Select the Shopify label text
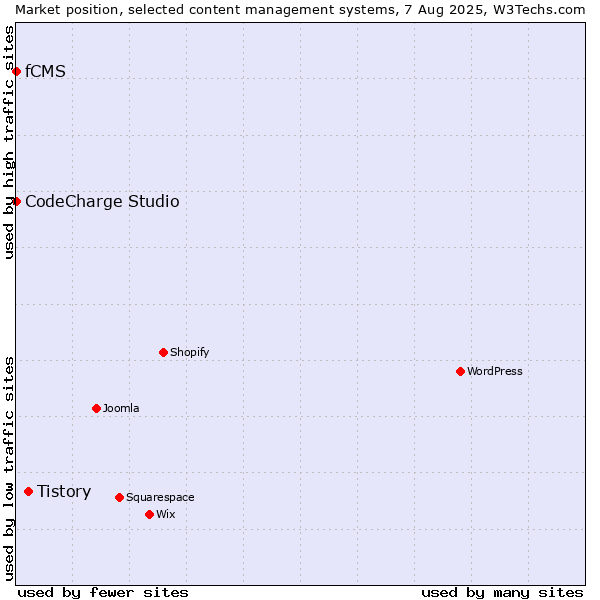Viewport: 600px width, 600px height. pyautogui.click(x=189, y=352)
